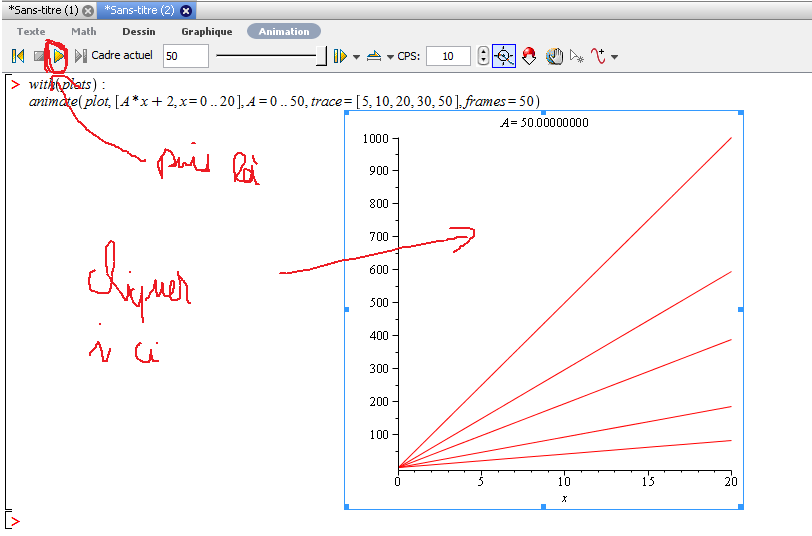Close the Sans-titre (2) tab
Screen dimensions: 812x536
click(x=186, y=10)
